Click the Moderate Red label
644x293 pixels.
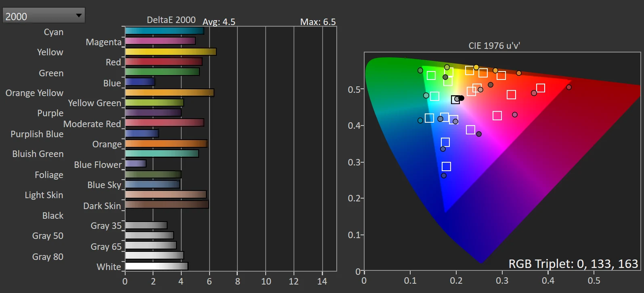[x=92, y=124]
